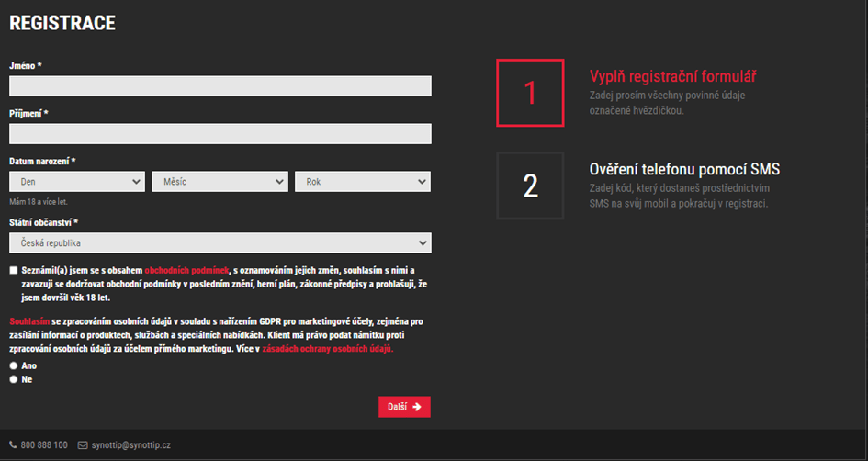This screenshot has height=461, width=868.
Task: Click the Souhlasím link in GDPR text
Action: [x=29, y=321]
